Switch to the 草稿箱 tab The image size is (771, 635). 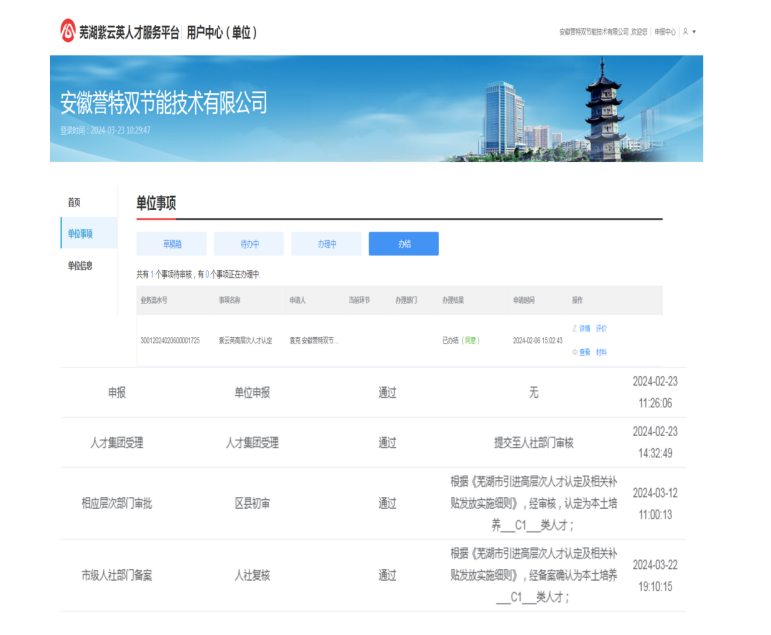tap(171, 244)
